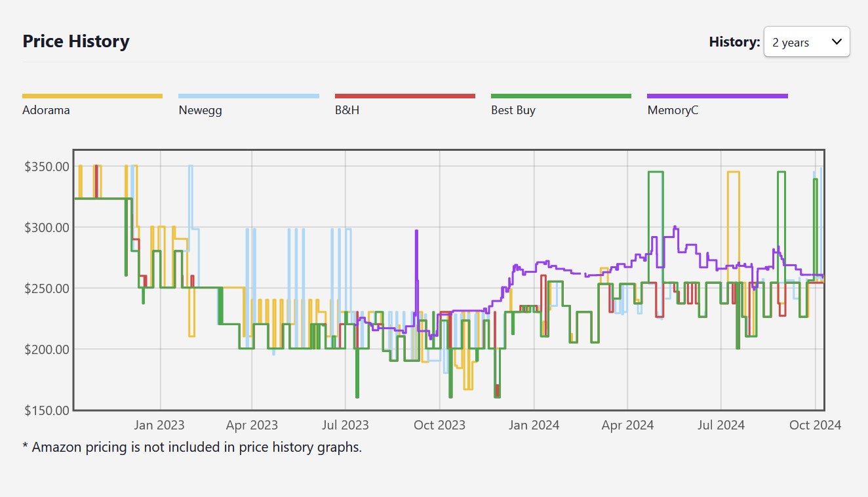Click the History: label
Viewport: 868px width, 497px height.
[x=734, y=42]
